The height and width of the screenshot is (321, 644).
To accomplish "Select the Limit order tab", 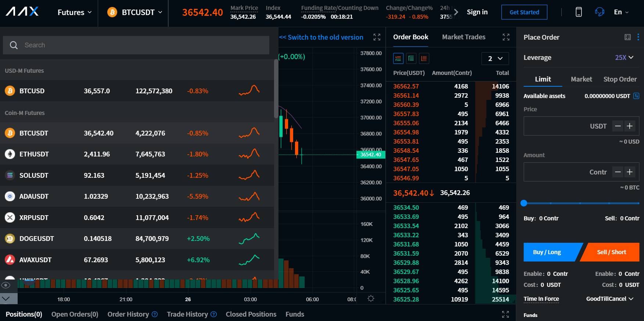I will 543,79.
